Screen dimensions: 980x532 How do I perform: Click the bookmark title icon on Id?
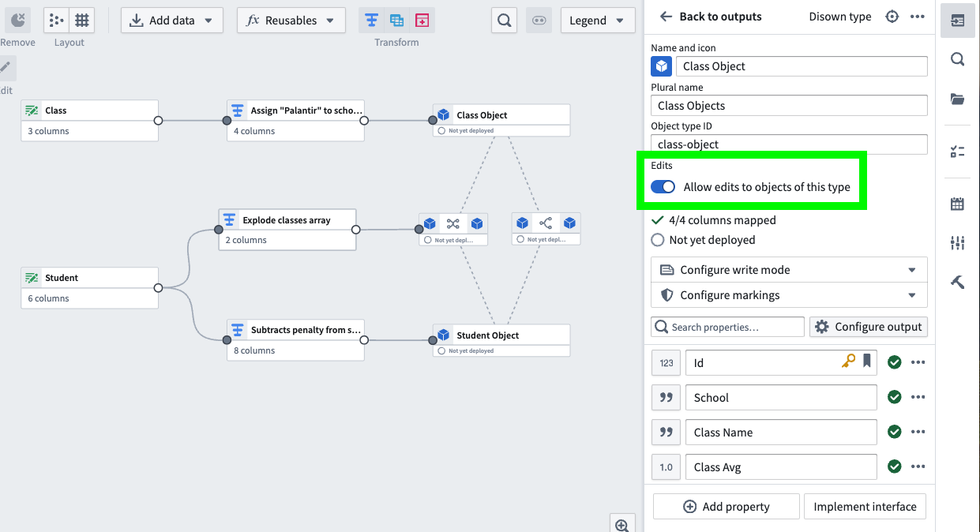pyautogui.click(x=867, y=362)
